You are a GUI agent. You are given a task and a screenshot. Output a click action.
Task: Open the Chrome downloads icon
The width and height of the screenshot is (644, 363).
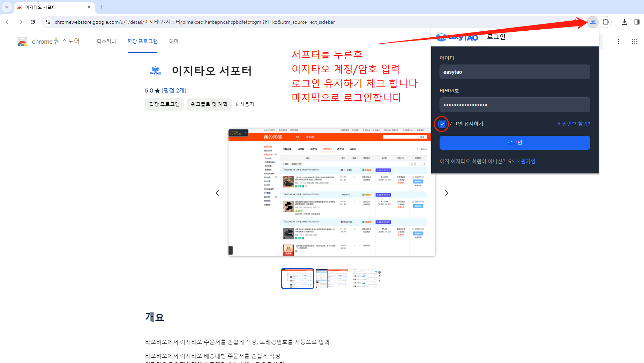[624, 22]
